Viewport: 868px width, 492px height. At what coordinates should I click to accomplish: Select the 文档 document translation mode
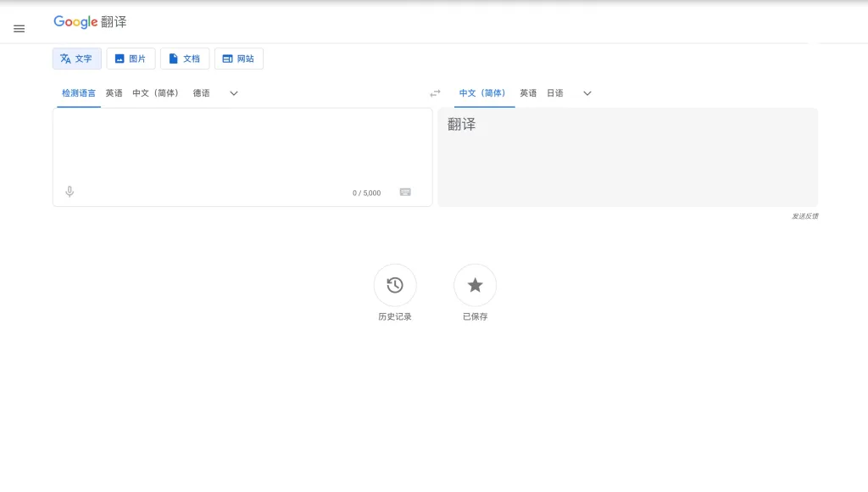pos(185,59)
